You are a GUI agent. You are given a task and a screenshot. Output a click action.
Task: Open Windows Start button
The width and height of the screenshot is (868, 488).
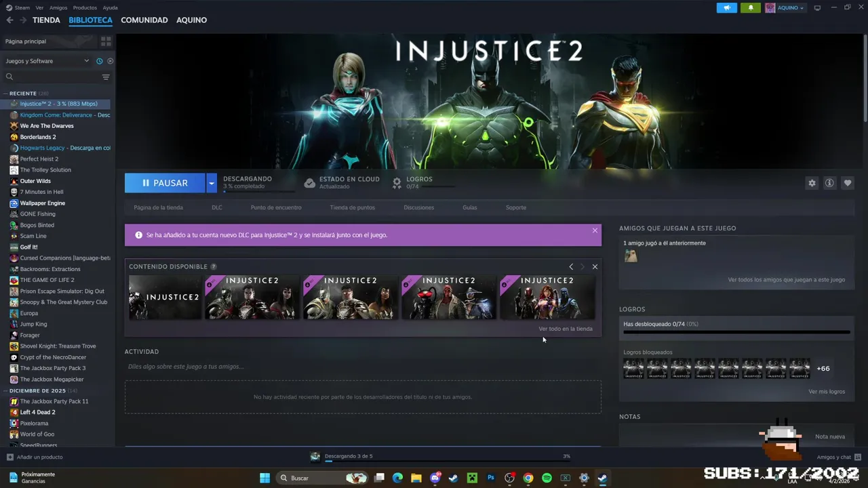tap(264, 478)
